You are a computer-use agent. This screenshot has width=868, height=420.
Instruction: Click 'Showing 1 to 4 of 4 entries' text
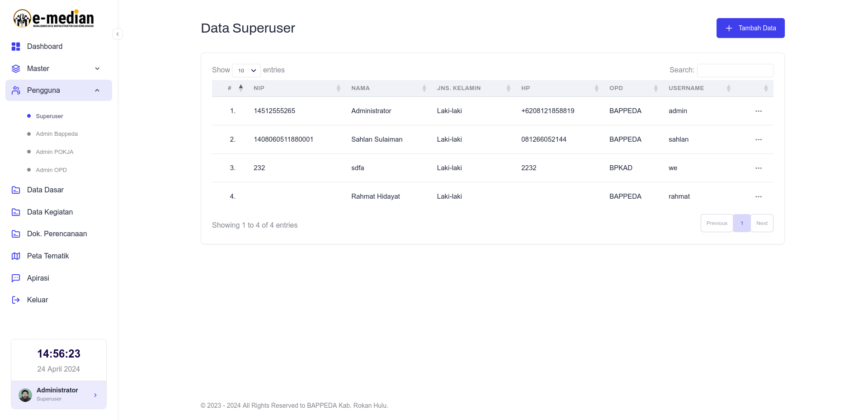(x=255, y=225)
